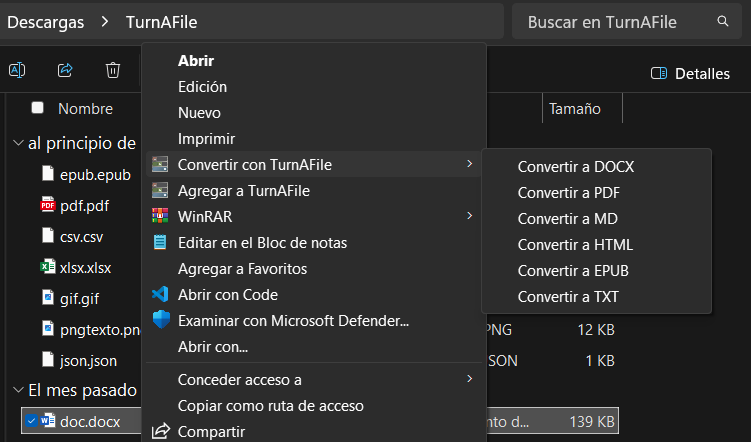Click the Excel icon of xlsx.xlsx

(x=47, y=267)
